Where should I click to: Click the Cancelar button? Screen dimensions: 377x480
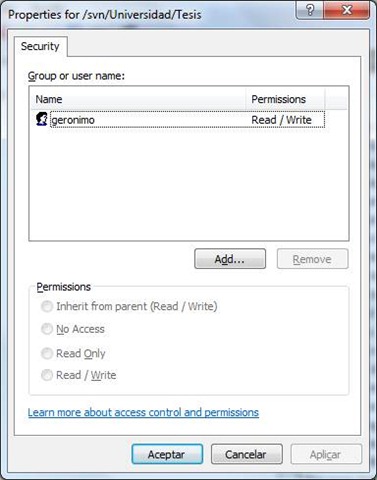point(247,454)
